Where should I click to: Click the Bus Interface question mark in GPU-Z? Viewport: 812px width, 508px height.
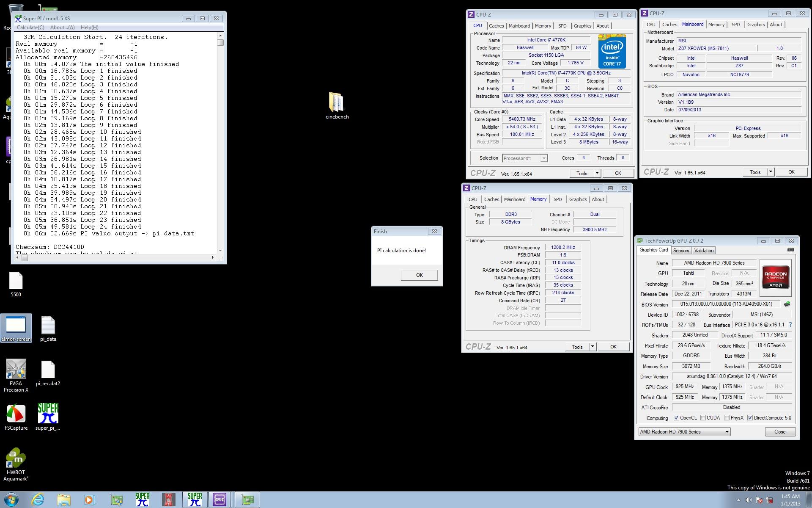[x=790, y=325]
